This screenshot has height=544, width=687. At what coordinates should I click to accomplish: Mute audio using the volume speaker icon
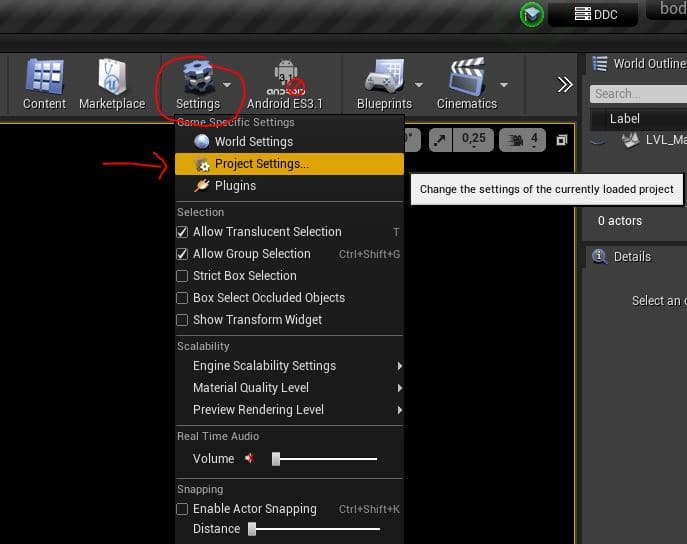tap(250, 459)
